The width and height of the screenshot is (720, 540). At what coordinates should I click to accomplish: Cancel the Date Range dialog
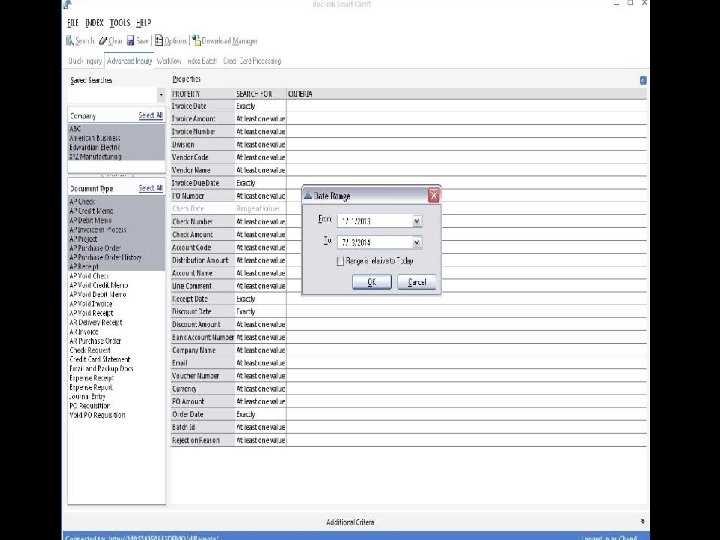coord(416,282)
